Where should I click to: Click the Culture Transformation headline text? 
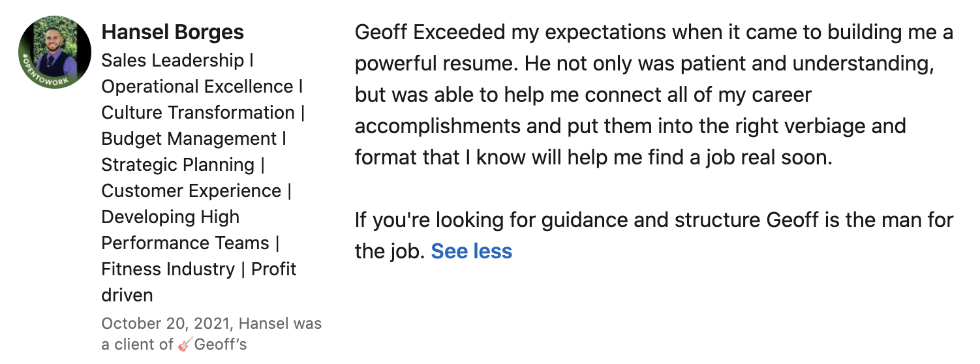pyautogui.click(x=198, y=113)
